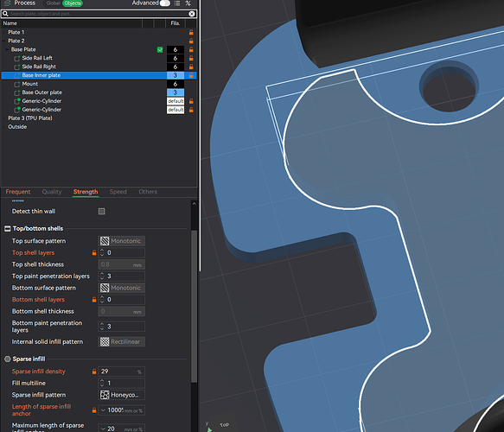Toggle the Advanced mode switch
This screenshot has width=504, height=432.
tap(164, 3)
